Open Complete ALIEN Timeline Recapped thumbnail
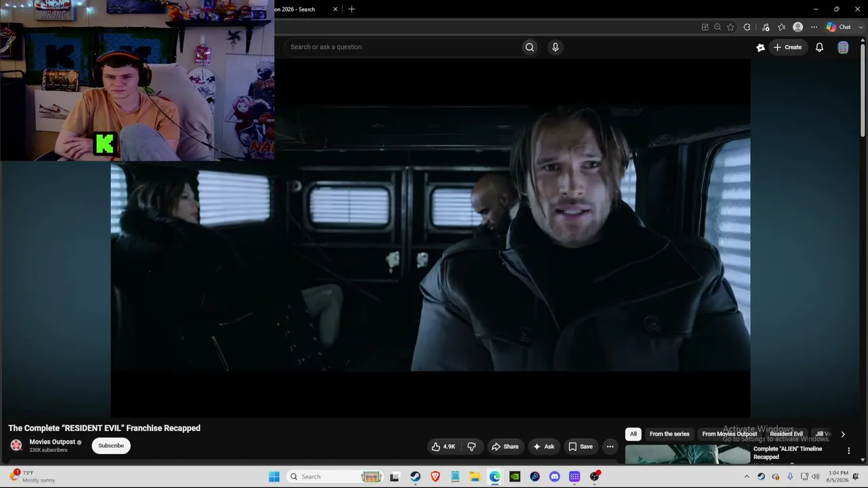Image resolution: width=868 pixels, height=488 pixels. click(687, 455)
